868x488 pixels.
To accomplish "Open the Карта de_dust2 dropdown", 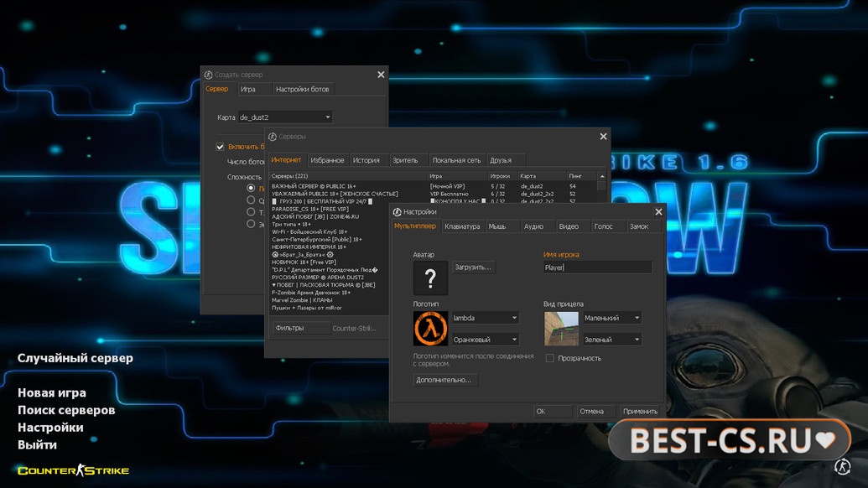I will [285, 117].
